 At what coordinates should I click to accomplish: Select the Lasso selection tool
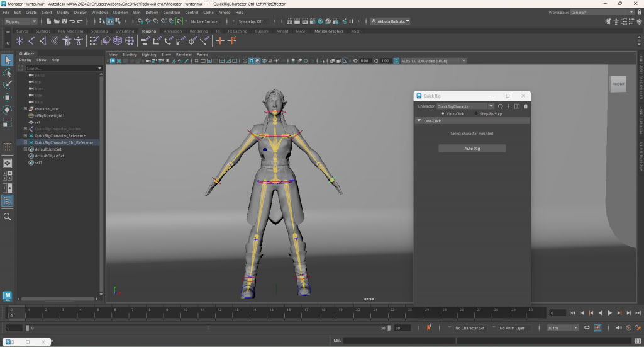pos(8,72)
